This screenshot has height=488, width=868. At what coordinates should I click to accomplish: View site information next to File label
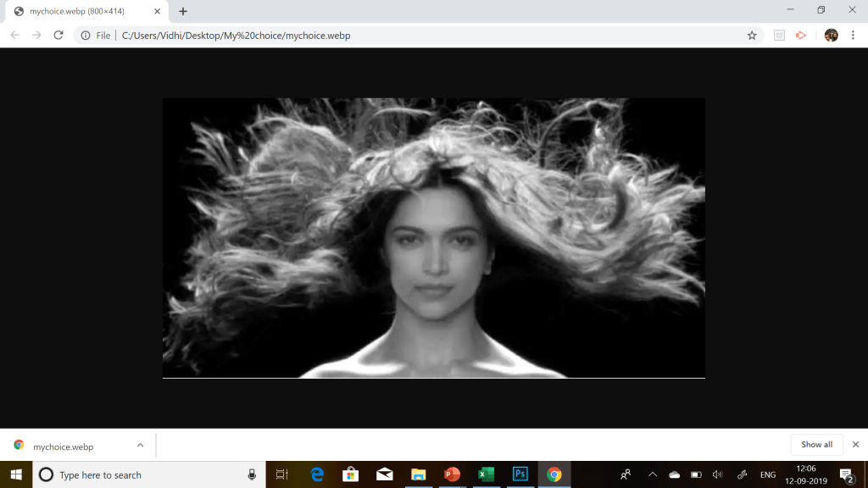tap(87, 36)
